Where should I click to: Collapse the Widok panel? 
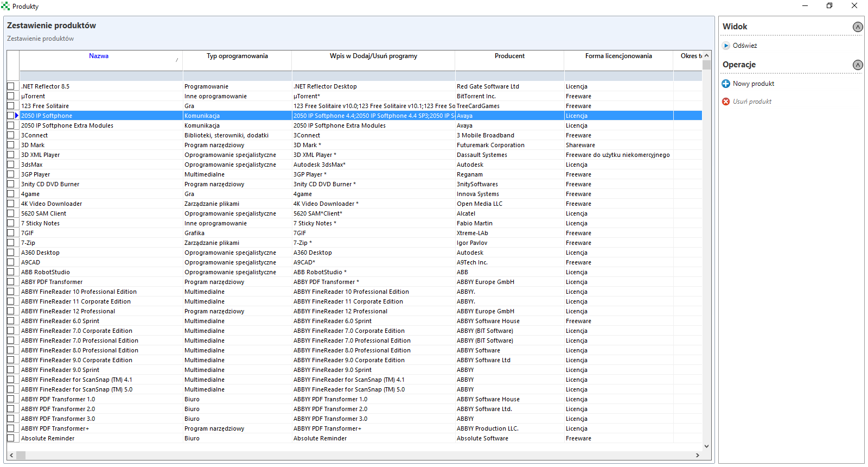(858, 27)
